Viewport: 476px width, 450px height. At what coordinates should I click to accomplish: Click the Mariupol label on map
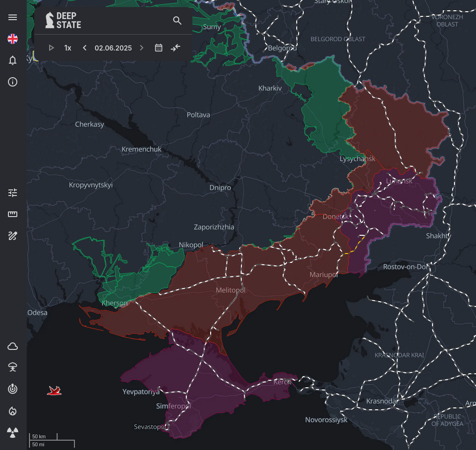pyautogui.click(x=323, y=275)
